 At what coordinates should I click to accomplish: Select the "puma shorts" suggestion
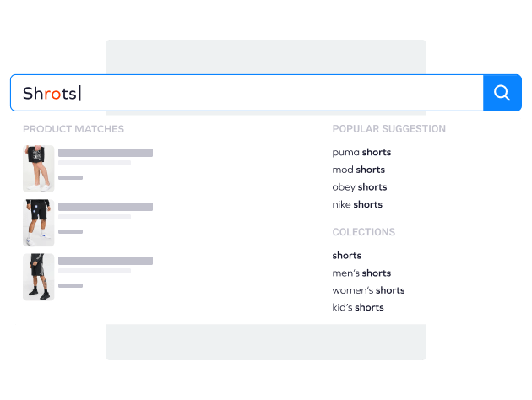pyautogui.click(x=361, y=153)
